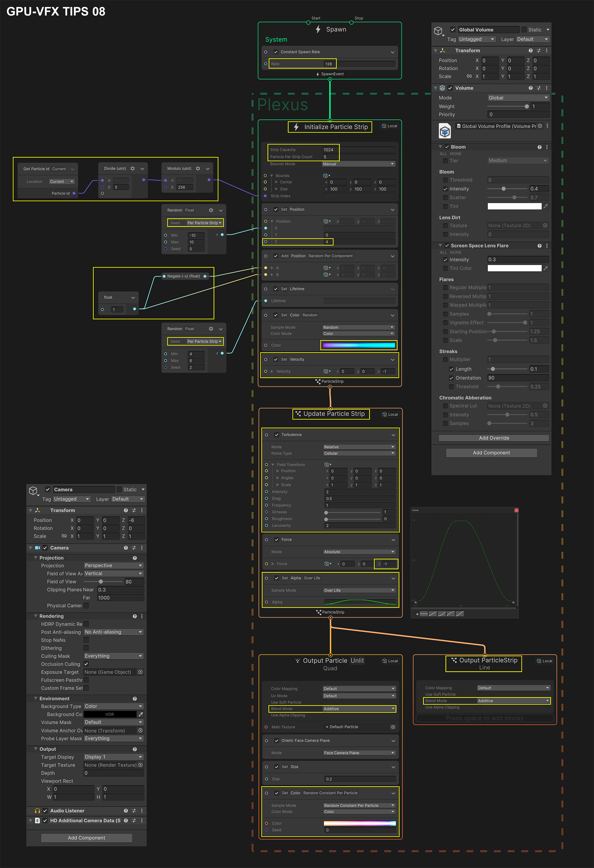Open object picker for Target Texture
Screen dimensions: 594x868
(x=140, y=765)
